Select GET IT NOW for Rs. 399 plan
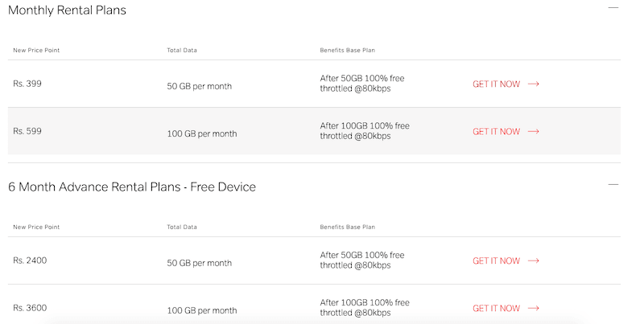This screenshot has width=644, height=324. (496, 84)
